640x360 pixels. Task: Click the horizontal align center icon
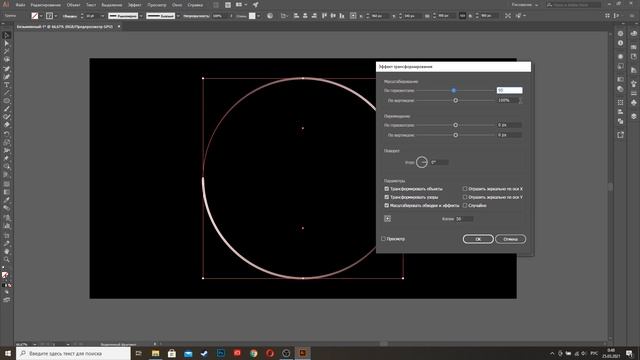click(305, 16)
